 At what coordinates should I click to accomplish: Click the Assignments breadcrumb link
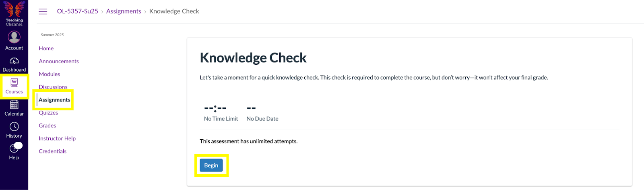(x=124, y=11)
